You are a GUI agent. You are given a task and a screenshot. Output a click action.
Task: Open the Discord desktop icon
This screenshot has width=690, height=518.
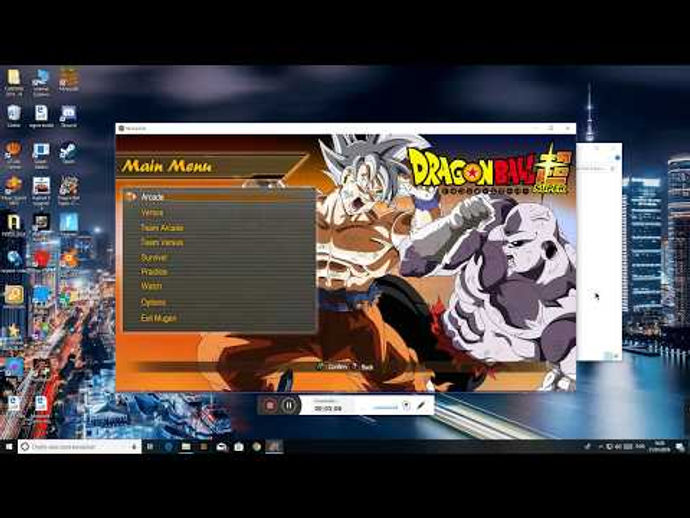tap(68, 116)
